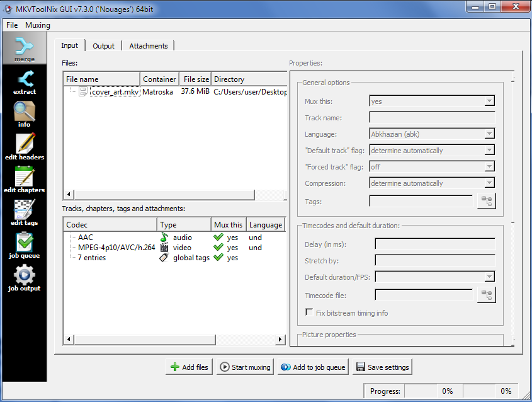Sort by File size column header
The width and height of the screenshot is (532, 402).
[195, 79]
